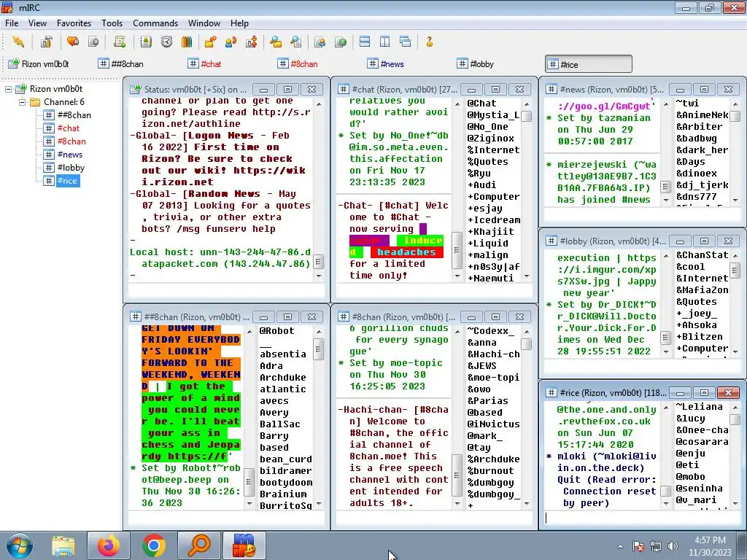Screen dimensions: 747x560
Task: Open Chrome from the taskbar
Action: click(x=154, y=545)
